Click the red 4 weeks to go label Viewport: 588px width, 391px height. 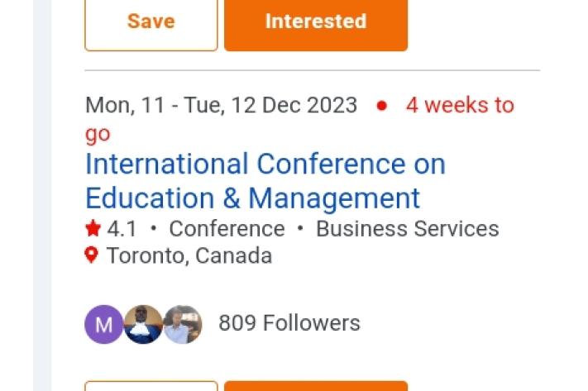tap(459, 106)
